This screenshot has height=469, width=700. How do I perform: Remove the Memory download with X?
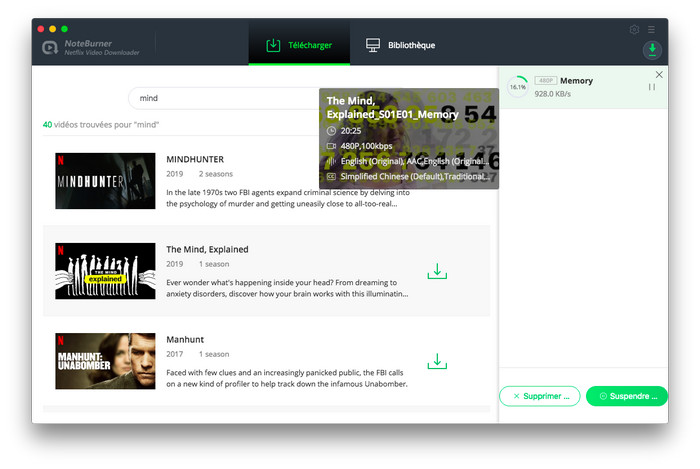tap(659, 75)
